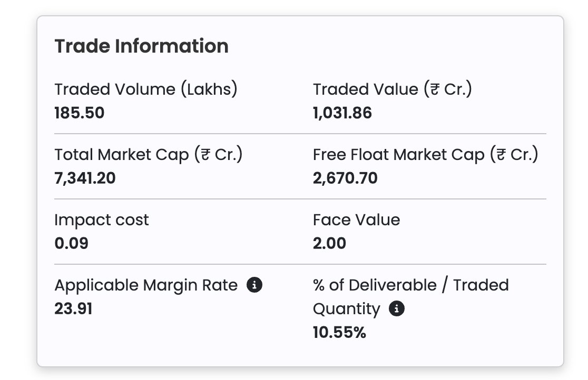Click the Trade Information heading
Screen dimensions: 588x380
(141, 46)
